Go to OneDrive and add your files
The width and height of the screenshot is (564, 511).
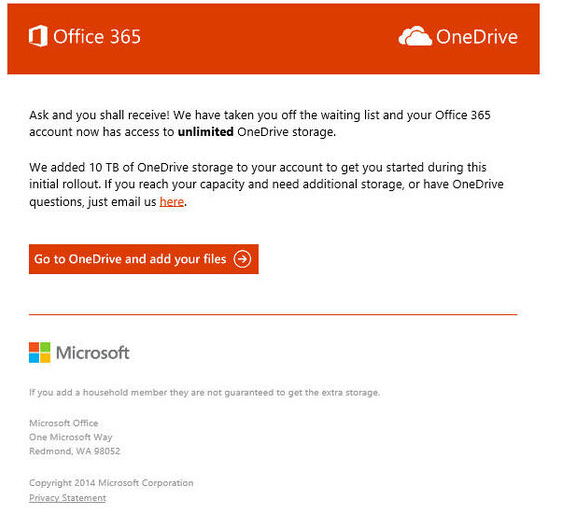coord(144,259)
